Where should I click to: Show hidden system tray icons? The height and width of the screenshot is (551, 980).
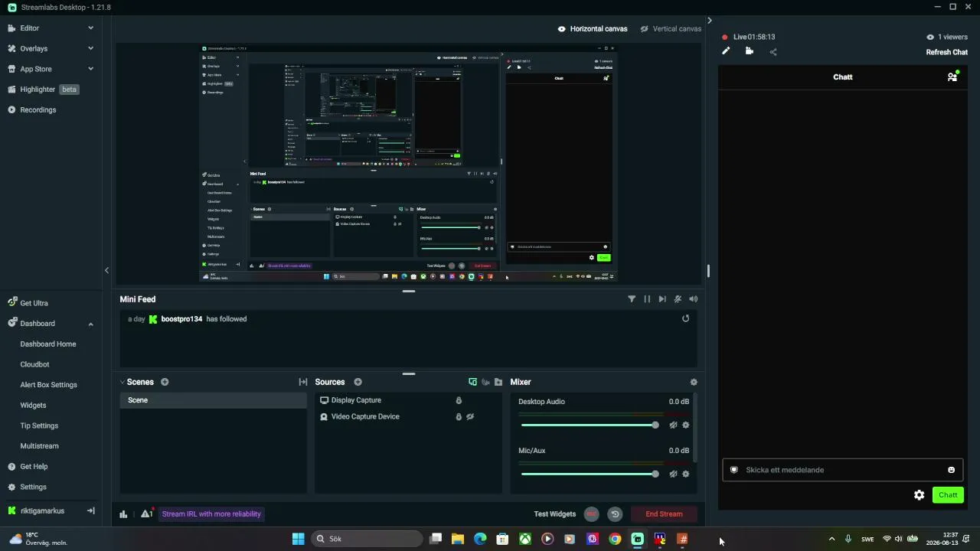pyautogui.click(x=831, y=539)
